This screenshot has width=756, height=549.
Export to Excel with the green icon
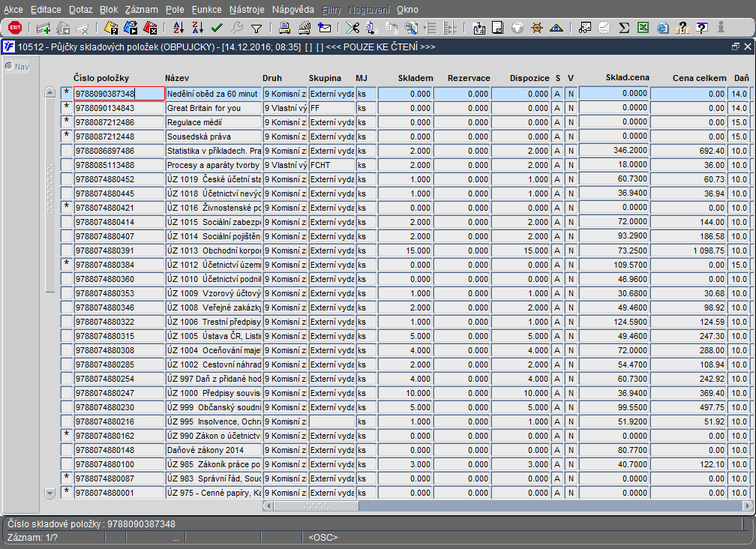[643, 28]
